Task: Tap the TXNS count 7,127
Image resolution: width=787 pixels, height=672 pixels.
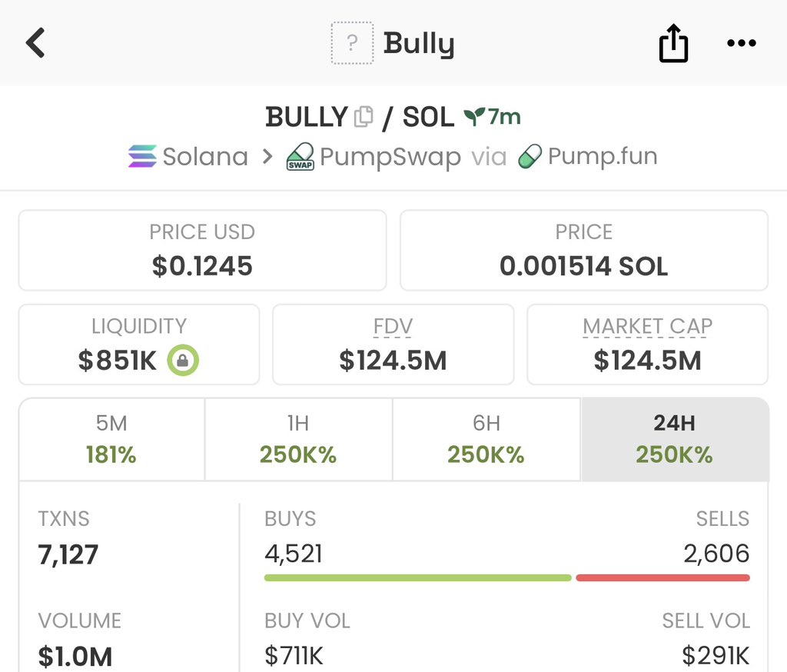Action: click(x=68, y=555)
